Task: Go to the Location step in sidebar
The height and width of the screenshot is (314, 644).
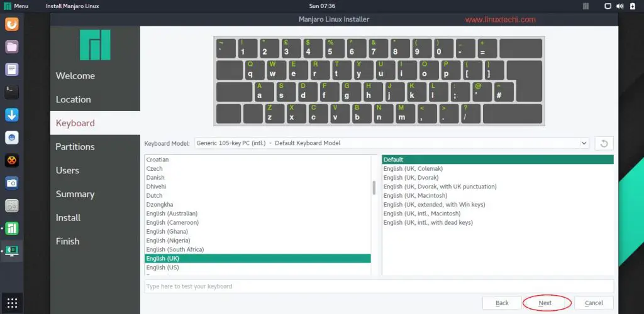Action: 73,100
